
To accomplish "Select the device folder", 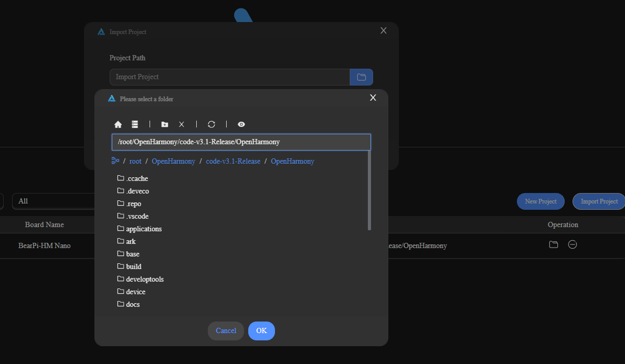I will click(131, 292).
